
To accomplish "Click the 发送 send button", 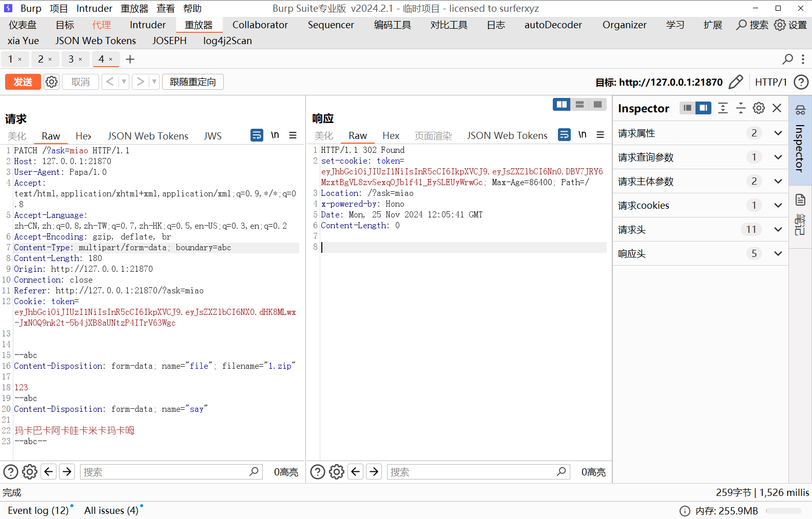I will 23,82.
